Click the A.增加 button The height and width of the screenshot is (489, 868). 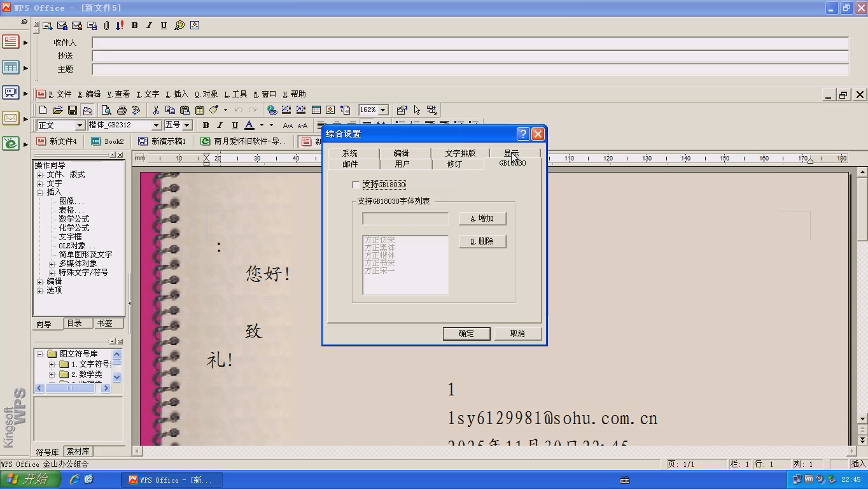point(482,218)
